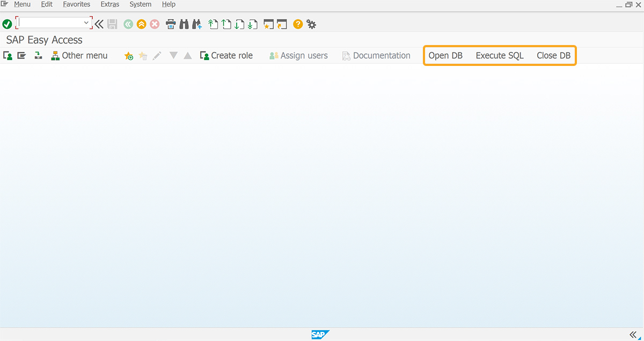This screenshot has height=341, width=644.
Task: Click the Create New Session icon
Action: (x=269, y=24)
